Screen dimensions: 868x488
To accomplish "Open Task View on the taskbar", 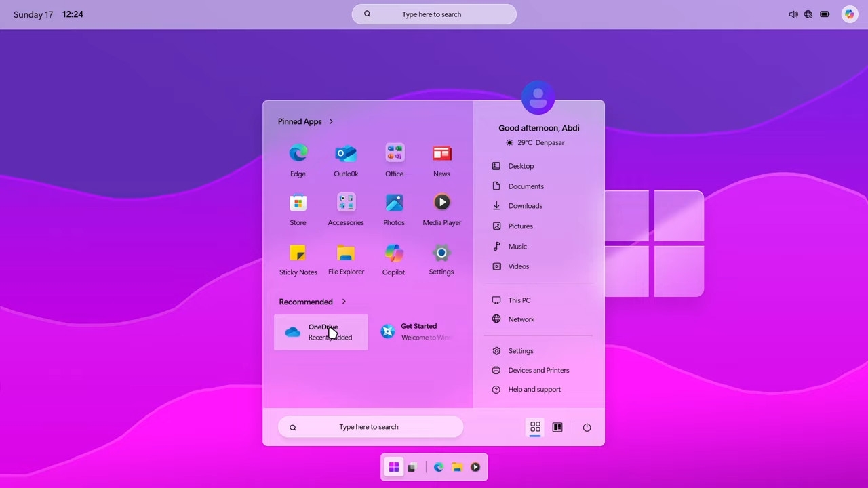I will (412, 467).
